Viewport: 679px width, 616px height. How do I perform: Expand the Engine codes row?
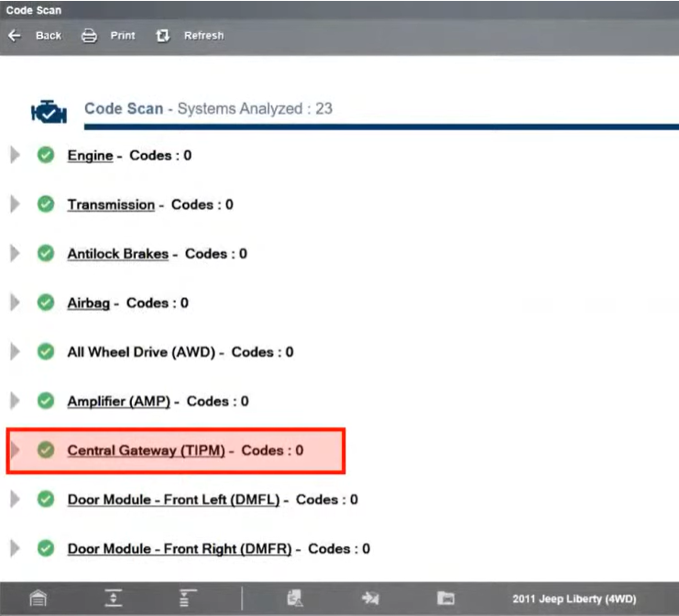pyautogui.click(x=15, y=155)
